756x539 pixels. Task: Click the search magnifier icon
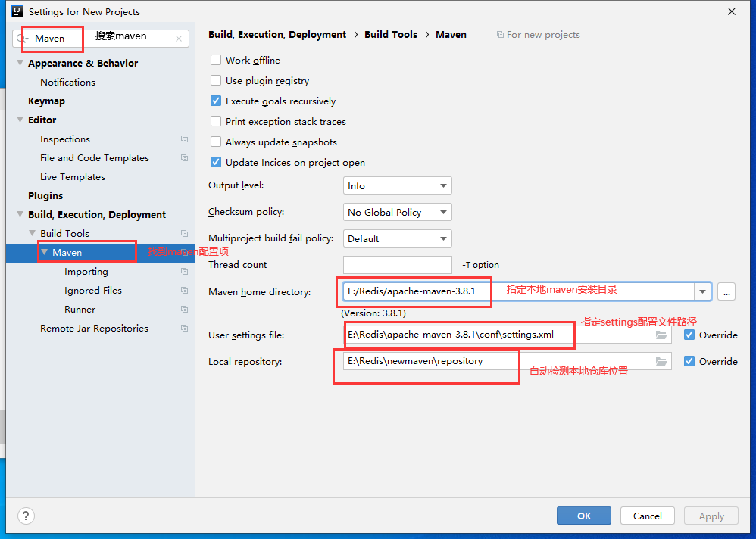tap(20, 39)
